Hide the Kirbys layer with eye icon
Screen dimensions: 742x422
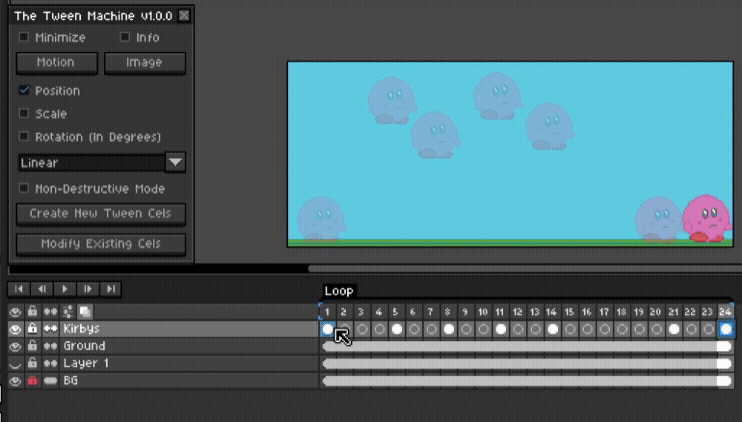[15, 328]
